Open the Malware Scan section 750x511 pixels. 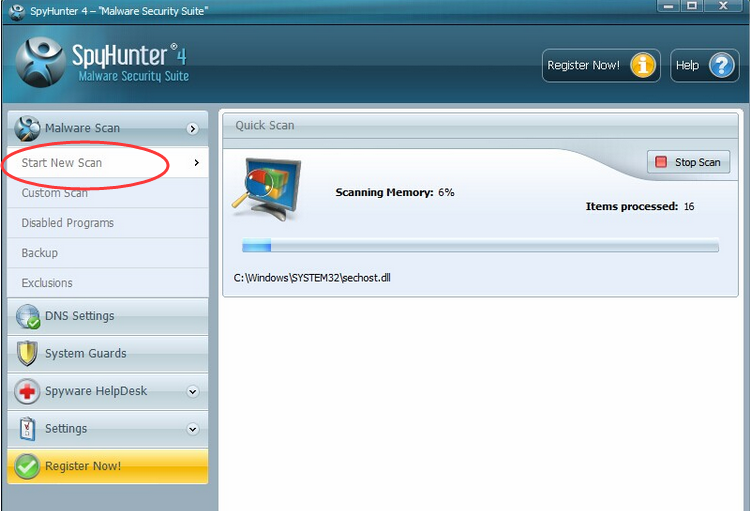[108, 128]
